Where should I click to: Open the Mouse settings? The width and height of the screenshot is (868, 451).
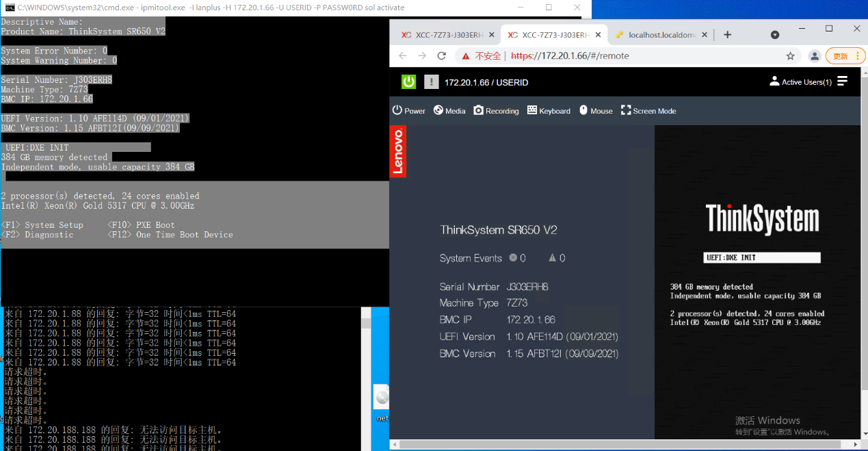596,111
